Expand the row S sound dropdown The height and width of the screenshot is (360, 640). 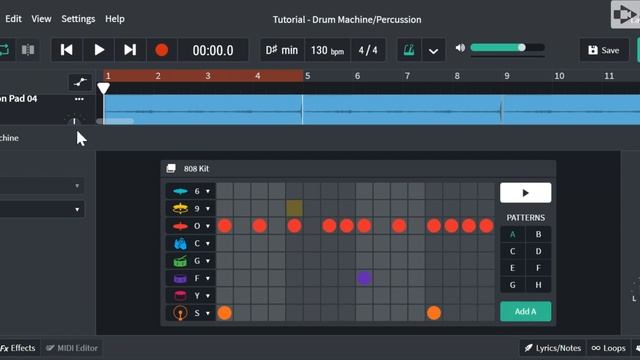point(208,313)
